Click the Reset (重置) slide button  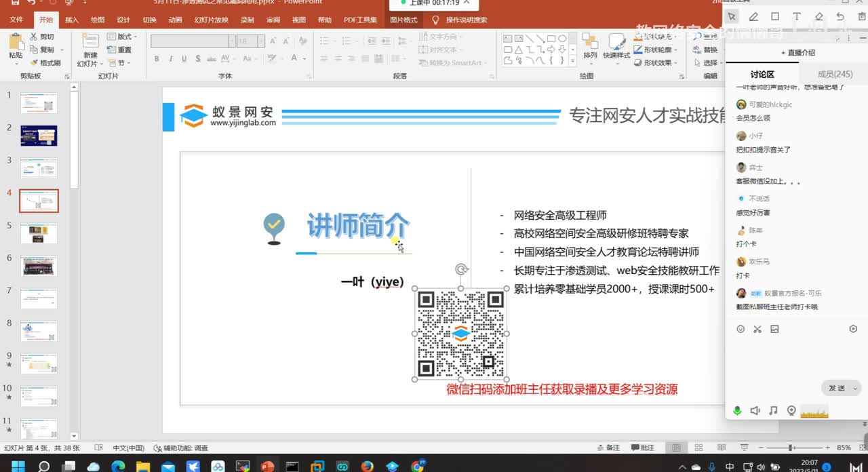(x=119, y=50)
